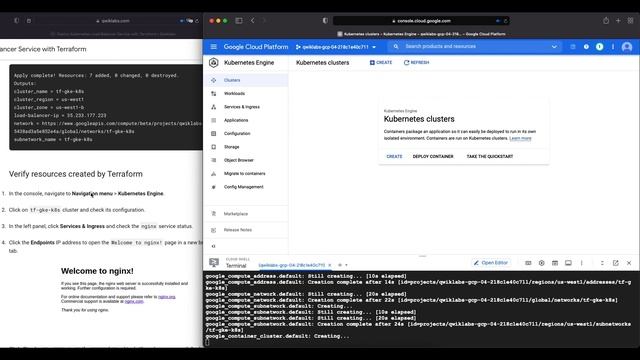Click the Google Cloud Platform title
Screen dimensions: 640x360
pyautogui.click(x=256, y=47)
